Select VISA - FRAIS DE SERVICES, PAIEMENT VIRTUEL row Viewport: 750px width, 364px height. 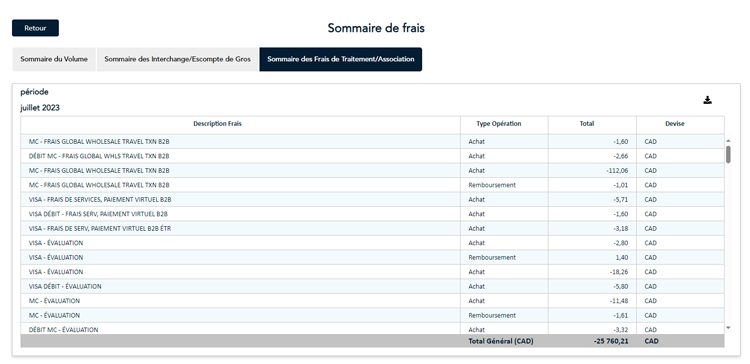click(x=372, y=199)
